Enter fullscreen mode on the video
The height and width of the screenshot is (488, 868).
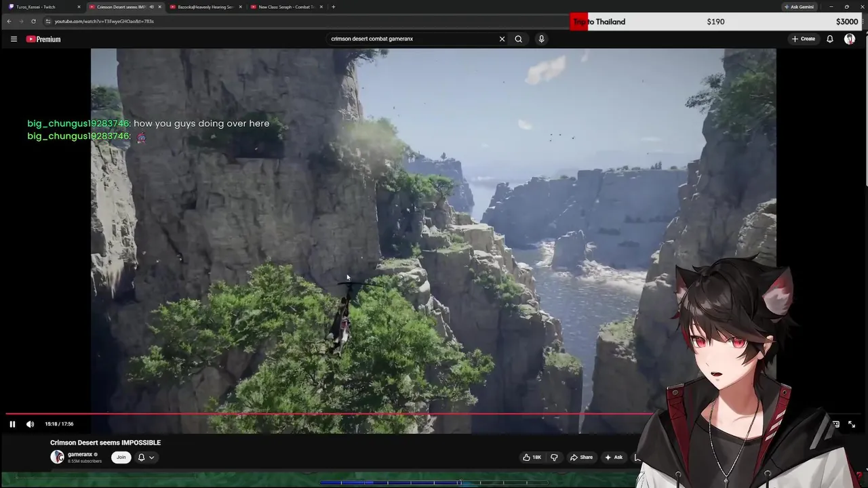[x=852, y=424]
